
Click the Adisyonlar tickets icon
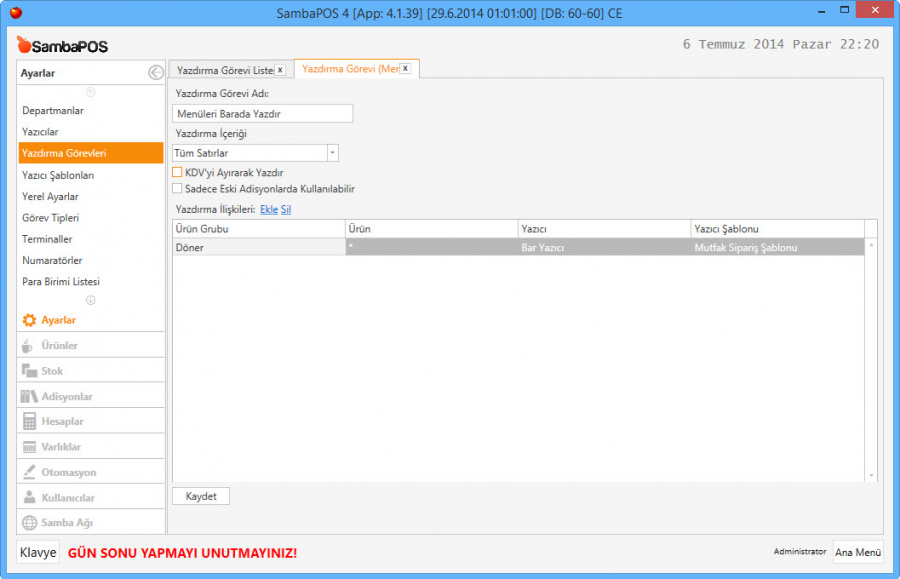tap(29, 397)
